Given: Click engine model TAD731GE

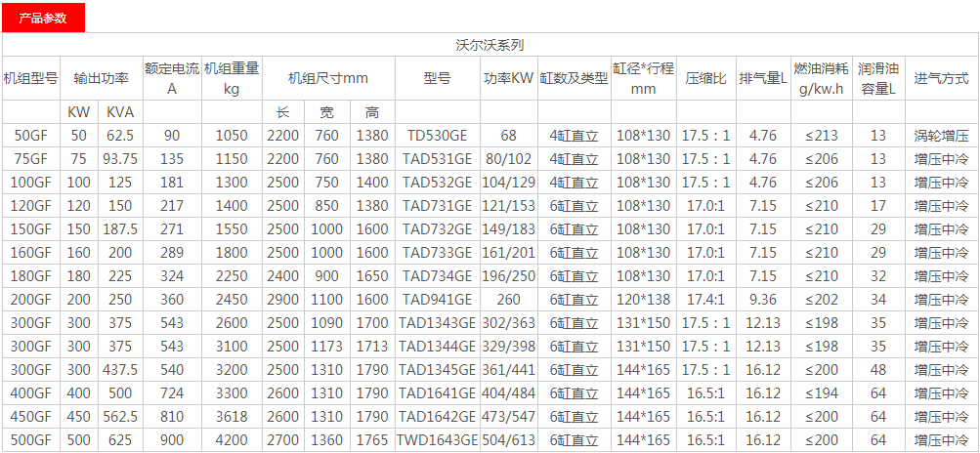Looking at the screenshot, I should tap(437, 206).
